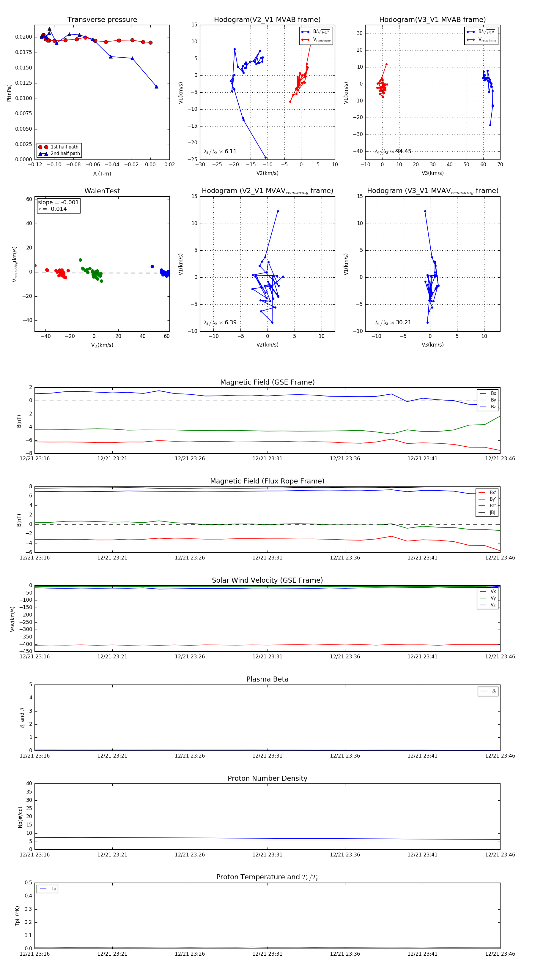The width and height of the screenshot is (535, 980).
Task: Click the 'Vsw(km/s)' y-axis label
Action: [12, 619]
